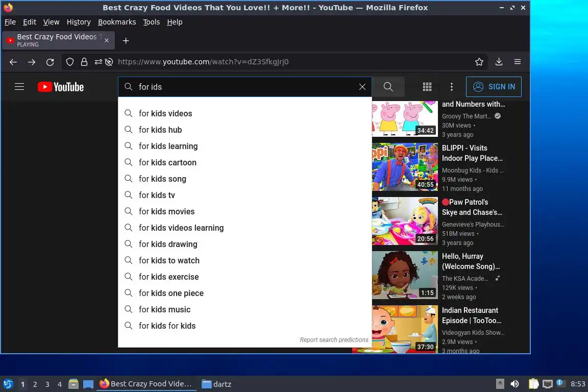Select suggestion 'for kids drawing'
588x392 pixels.
[x=244, y=244]
